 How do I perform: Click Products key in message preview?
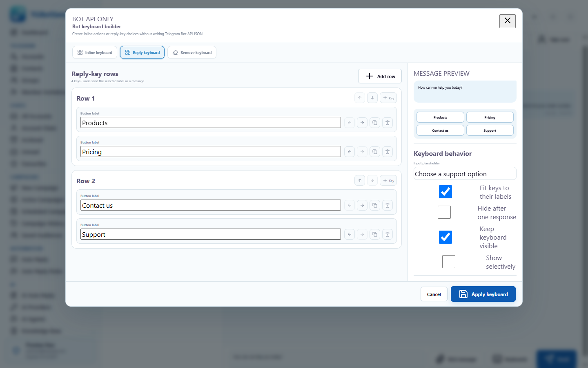pyautogui.click(x=440, y=117)
